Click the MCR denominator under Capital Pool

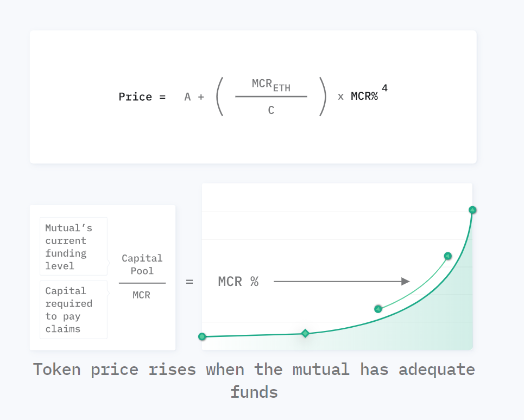click(x=141, y=295)
